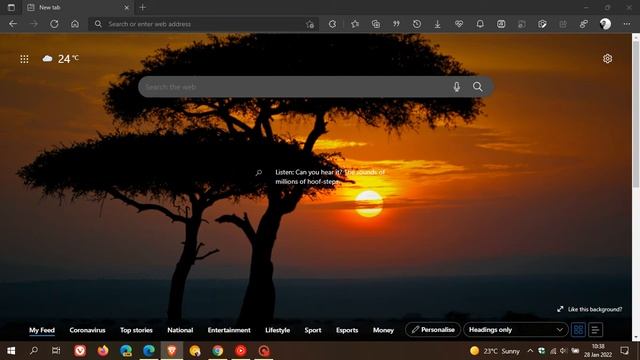The width and height of the screenshot is (640, 360).
Task: Open the Extensions puzzle icon
Action: pos(332,24)
